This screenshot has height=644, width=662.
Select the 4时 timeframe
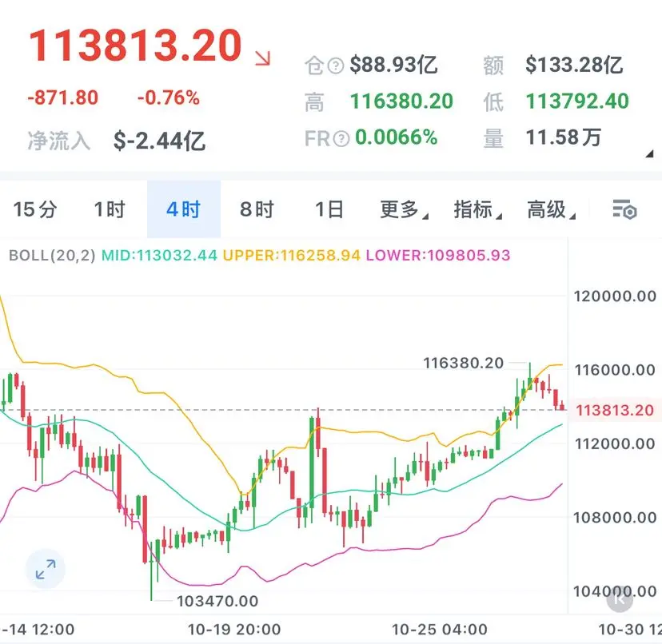[x=184, y=209]
